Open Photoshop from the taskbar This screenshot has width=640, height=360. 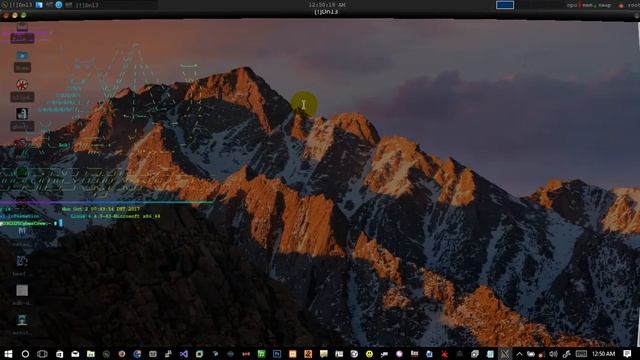277,354
